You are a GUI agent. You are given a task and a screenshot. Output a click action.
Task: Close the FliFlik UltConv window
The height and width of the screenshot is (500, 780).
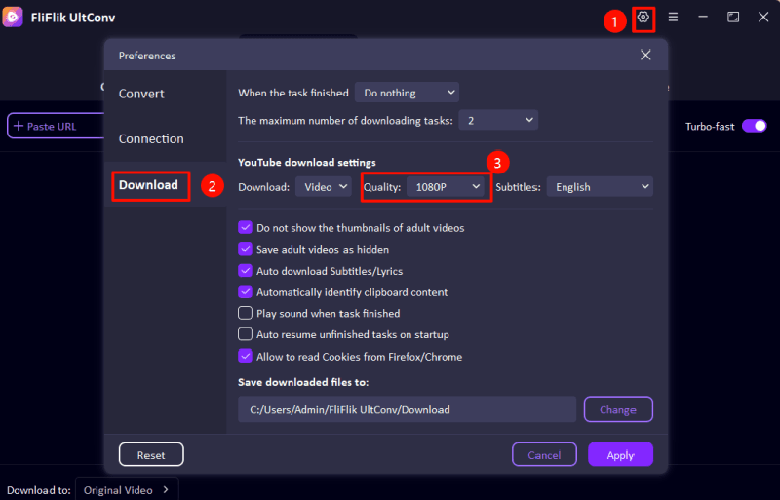coord(764,17)
